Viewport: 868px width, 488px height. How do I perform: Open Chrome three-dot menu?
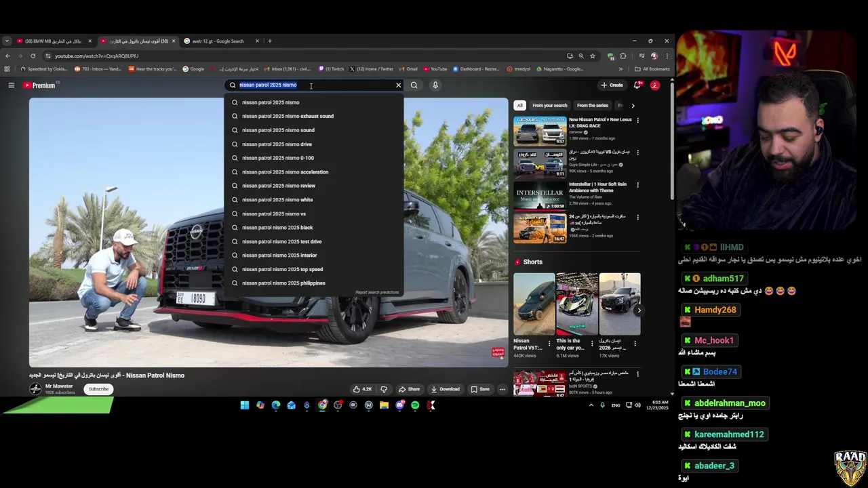coord(667,56)
